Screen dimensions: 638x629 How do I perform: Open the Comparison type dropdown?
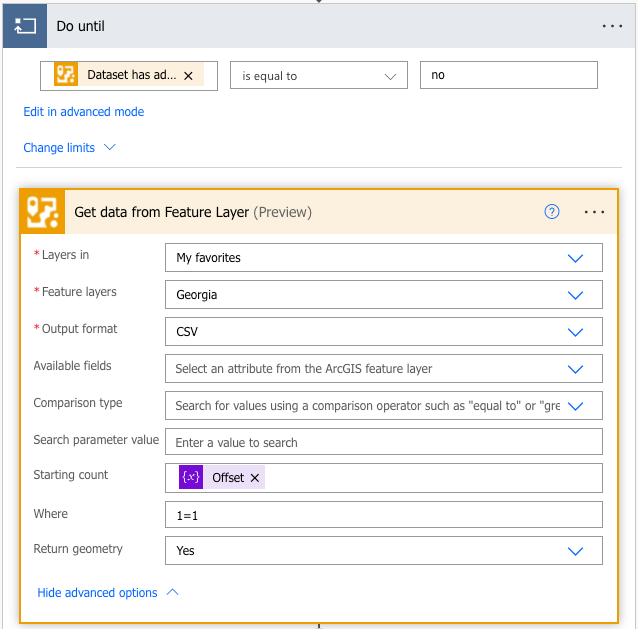click(575, 405)
